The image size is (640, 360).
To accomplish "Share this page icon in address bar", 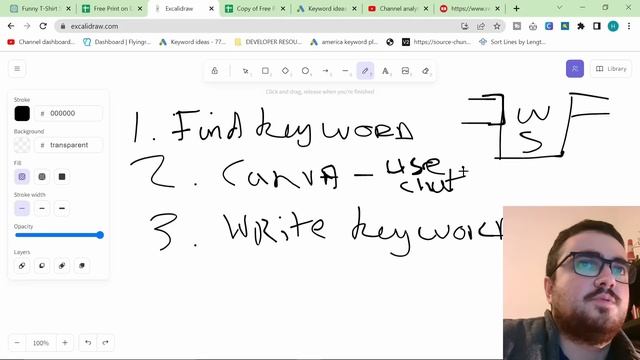I will pos(481,26).
